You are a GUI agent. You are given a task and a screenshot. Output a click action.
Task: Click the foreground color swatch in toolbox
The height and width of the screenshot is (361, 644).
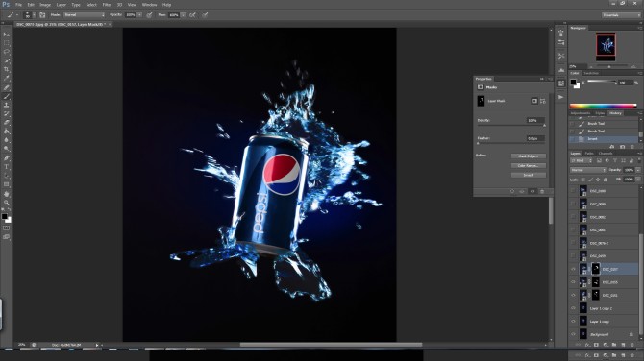coord(4,217)
